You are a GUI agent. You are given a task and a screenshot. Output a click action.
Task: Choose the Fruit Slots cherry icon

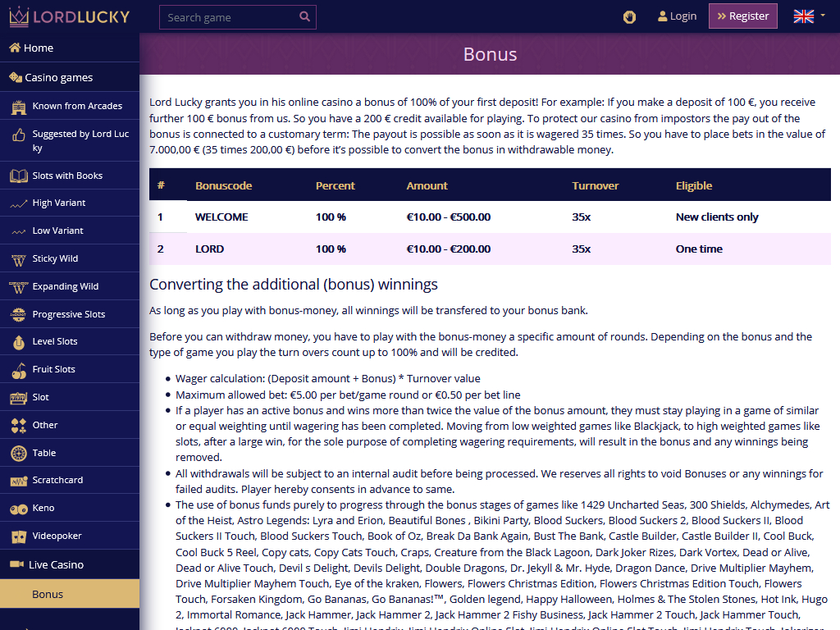[19, 370]
